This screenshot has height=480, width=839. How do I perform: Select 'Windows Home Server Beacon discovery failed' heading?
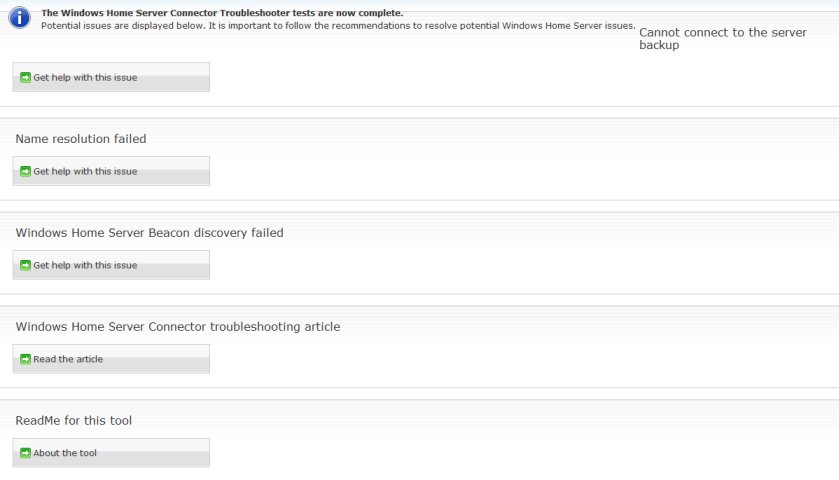point(149,233)
